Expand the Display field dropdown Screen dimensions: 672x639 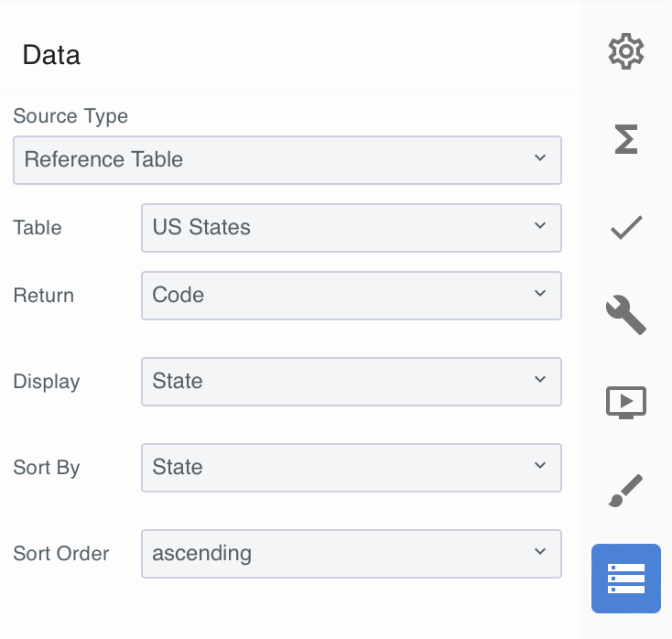click(x=351, y=382)
